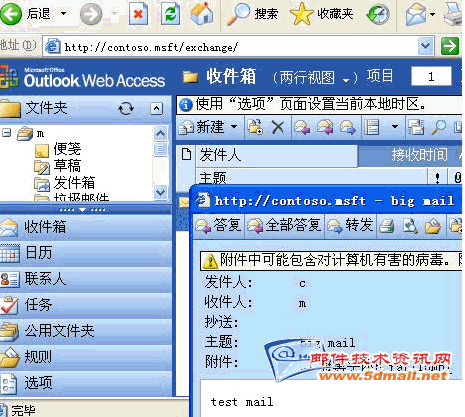Expand the 新建 dropdown arrow
The height and width of the screenshot is (417, 465).
234,127
